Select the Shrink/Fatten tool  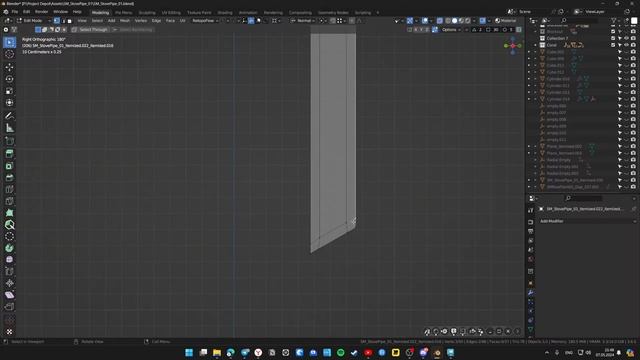(x=9, y=283)
